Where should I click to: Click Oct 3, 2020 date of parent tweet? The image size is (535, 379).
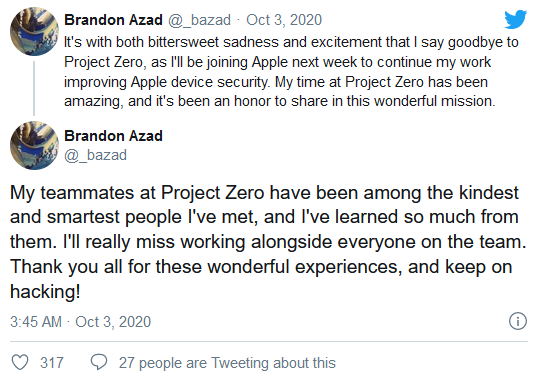[x=284, y=20]
